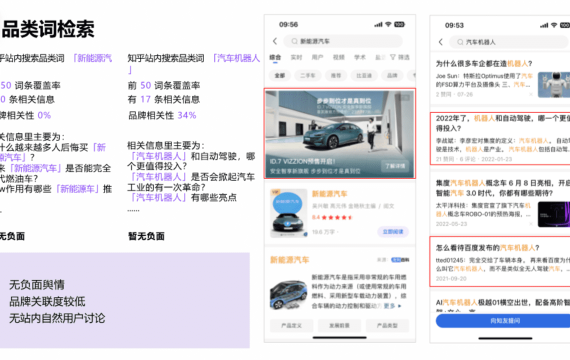Open the 新能源汽车 encyclopedia heading
This screenshot has width=570, height=360.
coord(289,260)
